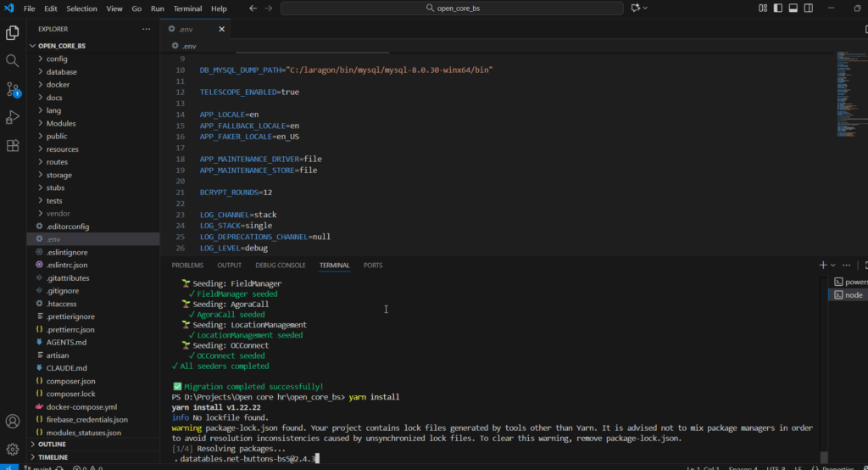Image resolution: width=868 pixels, height=470 pixels.
Task: Open the Extensions view icon
Action: tap(13, 145)
